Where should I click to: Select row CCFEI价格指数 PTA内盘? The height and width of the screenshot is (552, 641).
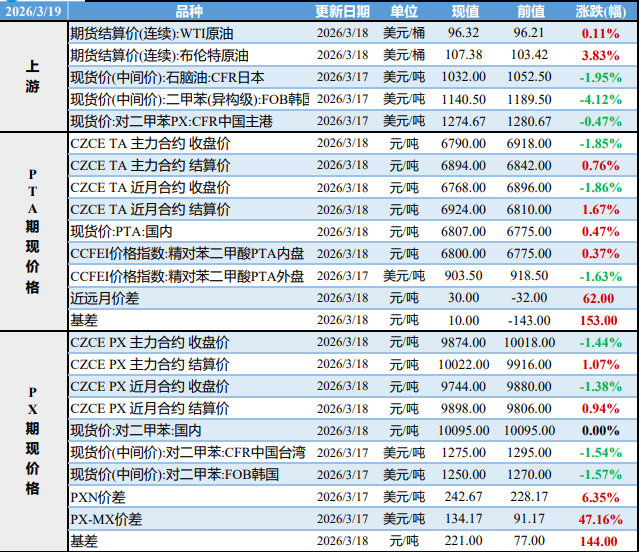click(353, 254)
